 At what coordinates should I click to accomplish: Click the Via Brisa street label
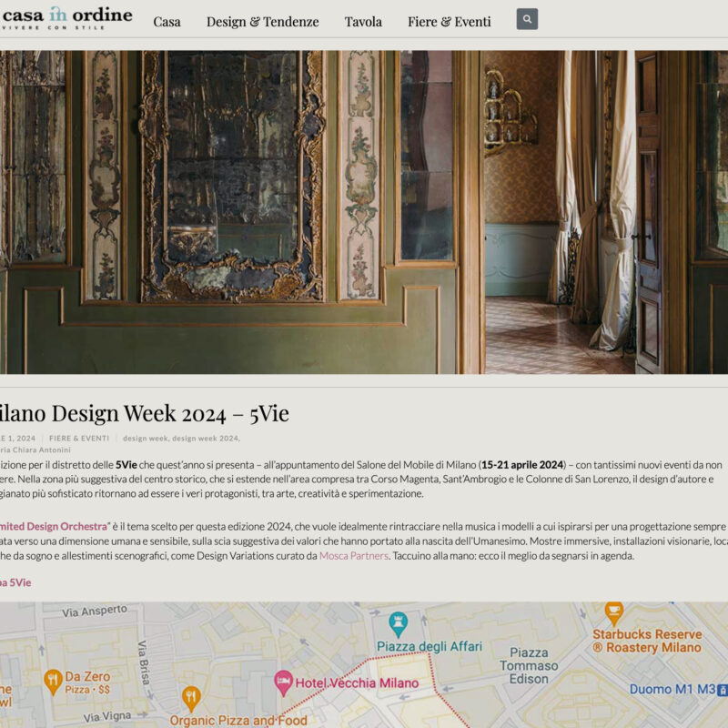coord(144,662)
